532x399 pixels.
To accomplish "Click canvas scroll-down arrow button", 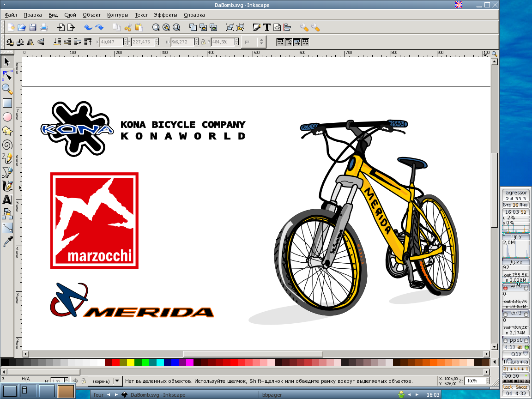I will pyautogui.click(x=494, y=347).
